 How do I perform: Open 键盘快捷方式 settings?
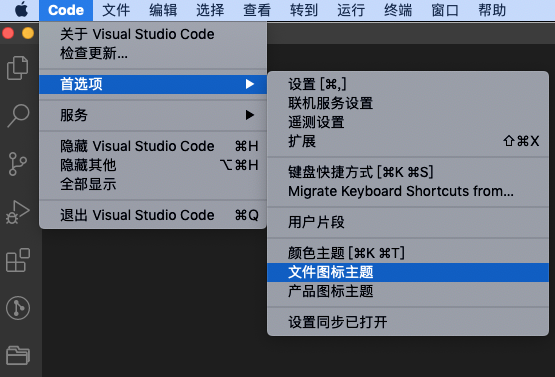(408, 172)
